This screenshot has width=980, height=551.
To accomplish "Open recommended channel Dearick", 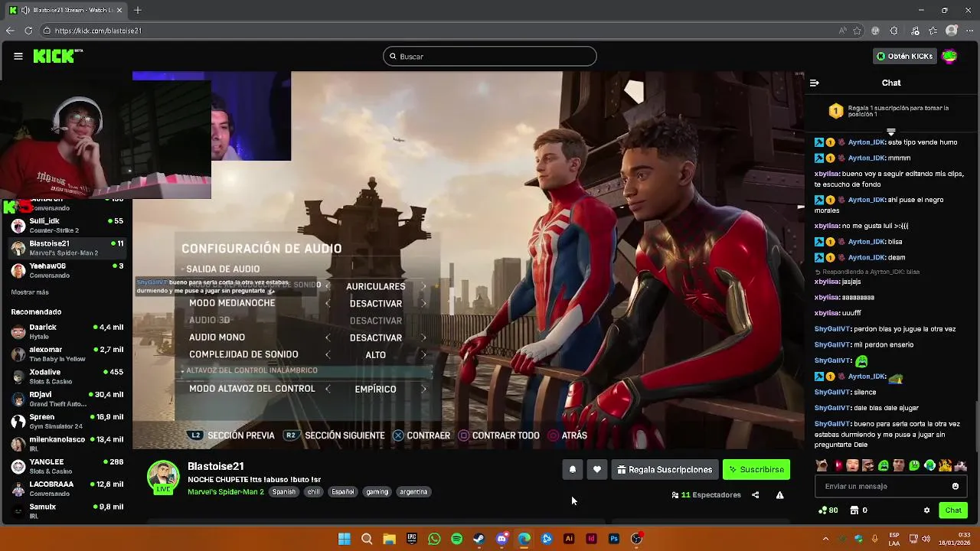I will pos(67,331).
